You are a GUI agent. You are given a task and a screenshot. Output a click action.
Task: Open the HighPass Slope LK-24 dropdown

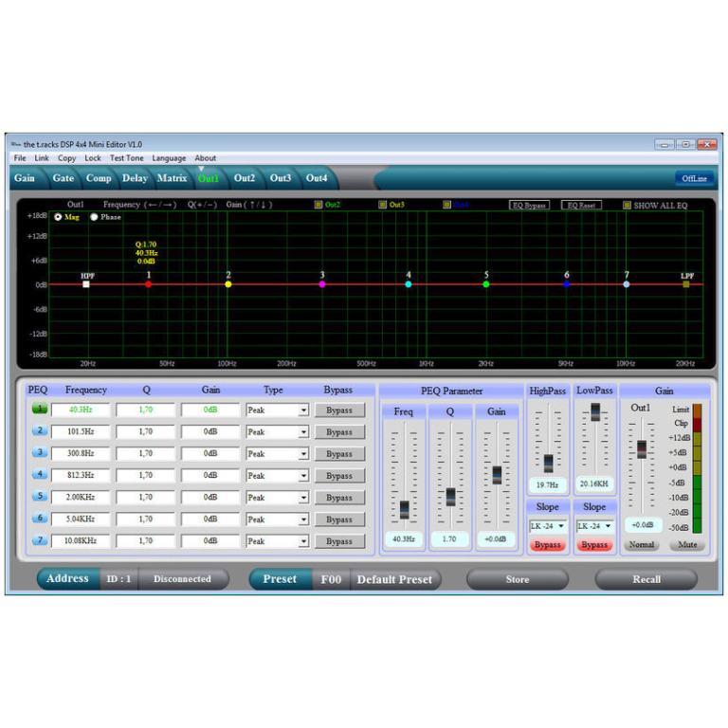548,526
